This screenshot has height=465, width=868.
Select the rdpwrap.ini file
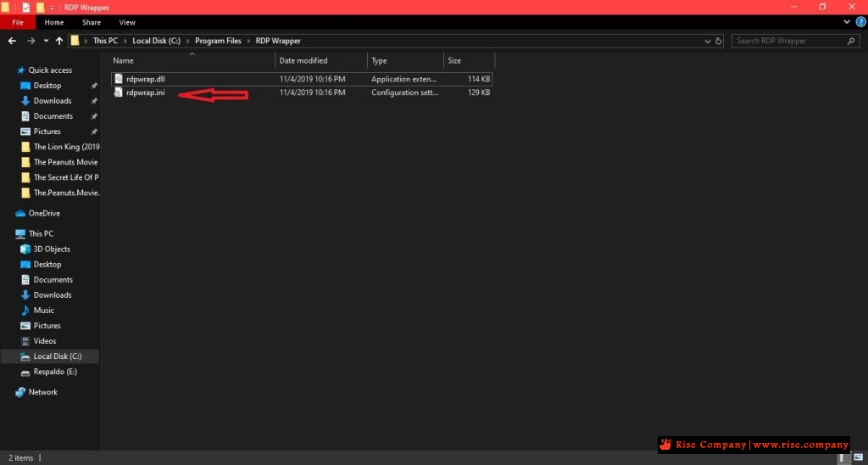click(301, 92)
